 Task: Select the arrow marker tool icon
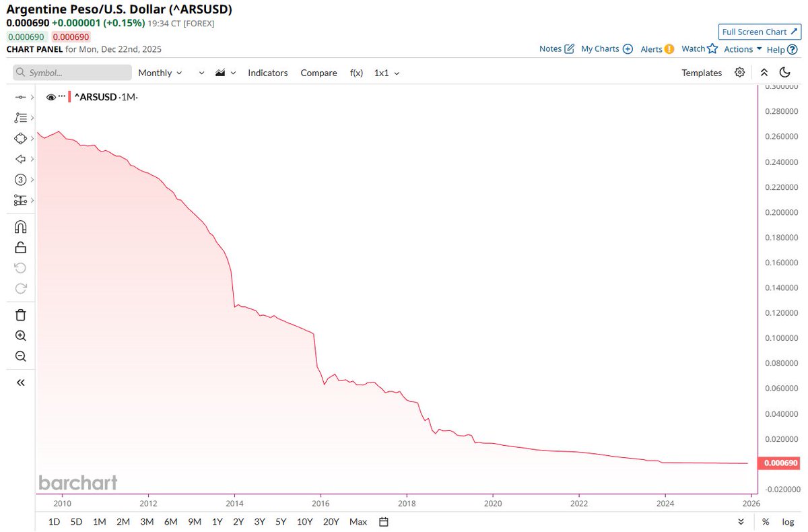click(20, 159)
